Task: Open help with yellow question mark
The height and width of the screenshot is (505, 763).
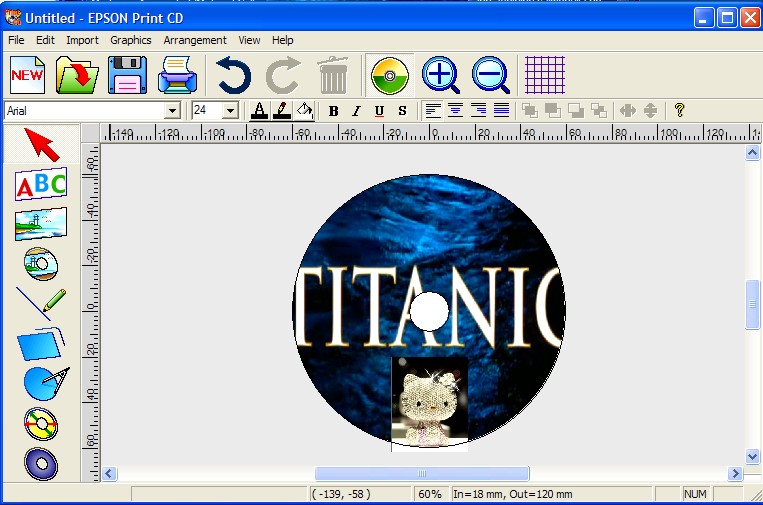Action: [x=680, y=110]
